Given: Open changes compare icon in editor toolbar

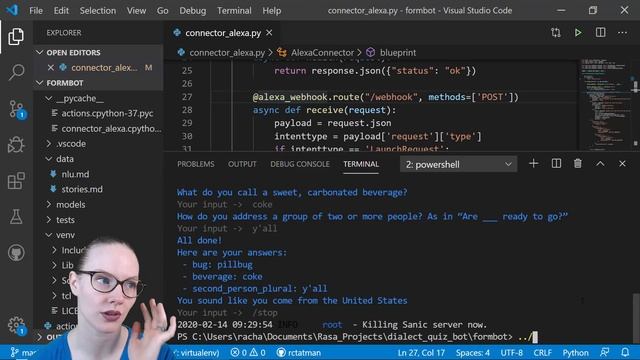Looking at the screenshot, I should [556, 33].
